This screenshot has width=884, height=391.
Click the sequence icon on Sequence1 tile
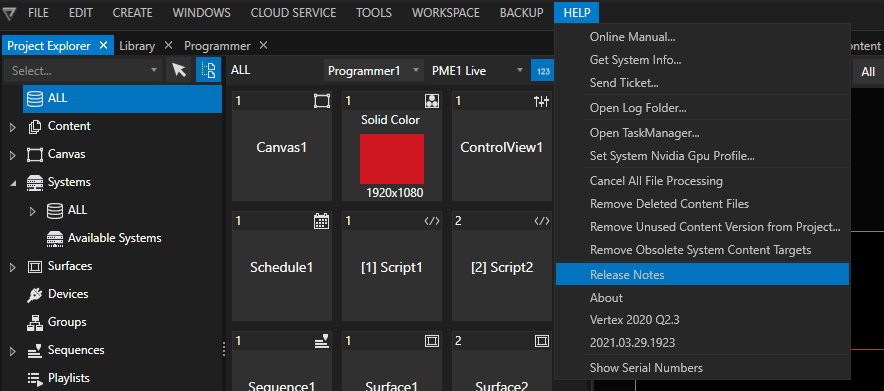tap(321, 340)
